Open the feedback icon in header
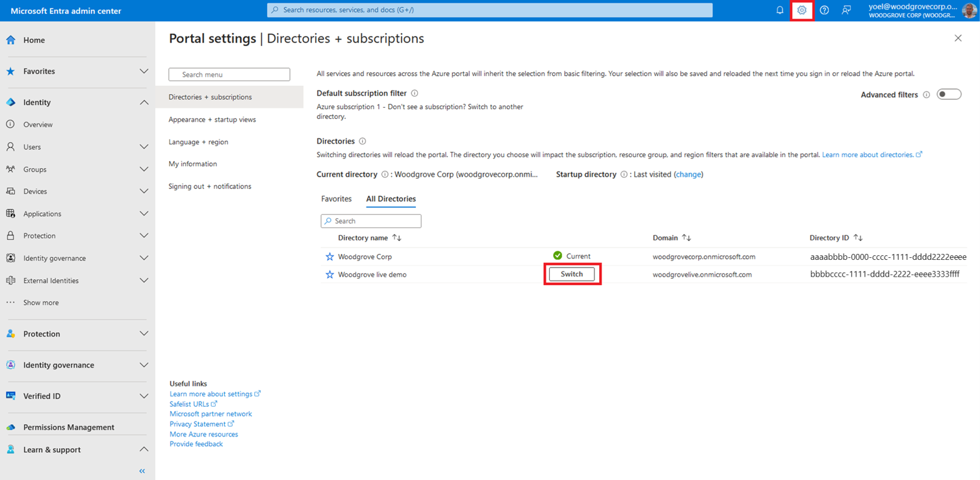This screenshot has width=980, height=480. (x=846, y=10)
